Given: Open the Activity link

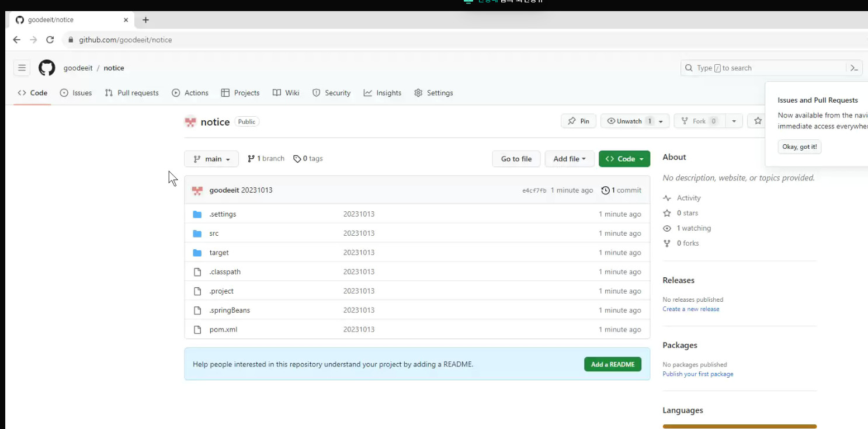Looking at the screenshot, I should coord(682,198).
